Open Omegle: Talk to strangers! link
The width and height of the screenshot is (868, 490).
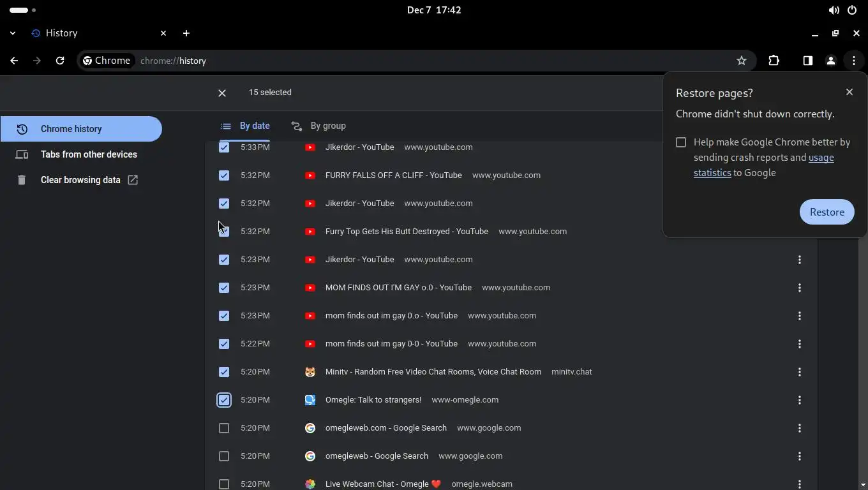(x=373, y=400)
